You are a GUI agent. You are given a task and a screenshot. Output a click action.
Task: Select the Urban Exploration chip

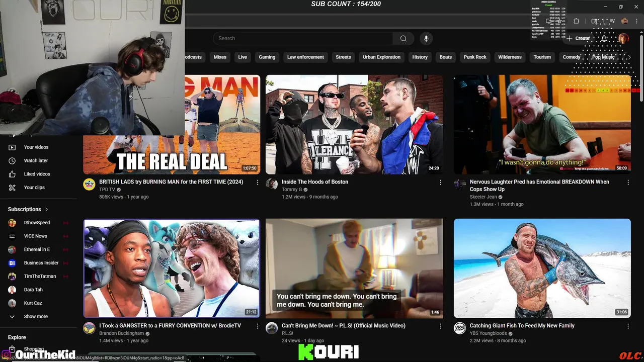[x=382, y=57]
